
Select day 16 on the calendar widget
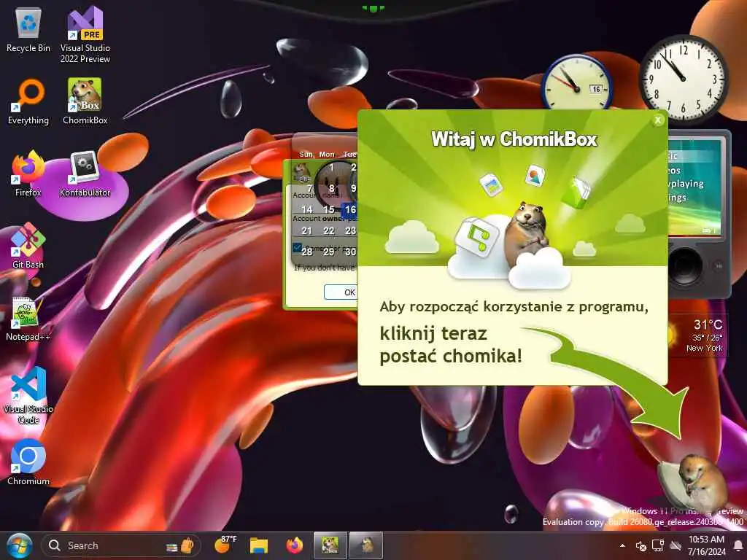click(350, 209)
